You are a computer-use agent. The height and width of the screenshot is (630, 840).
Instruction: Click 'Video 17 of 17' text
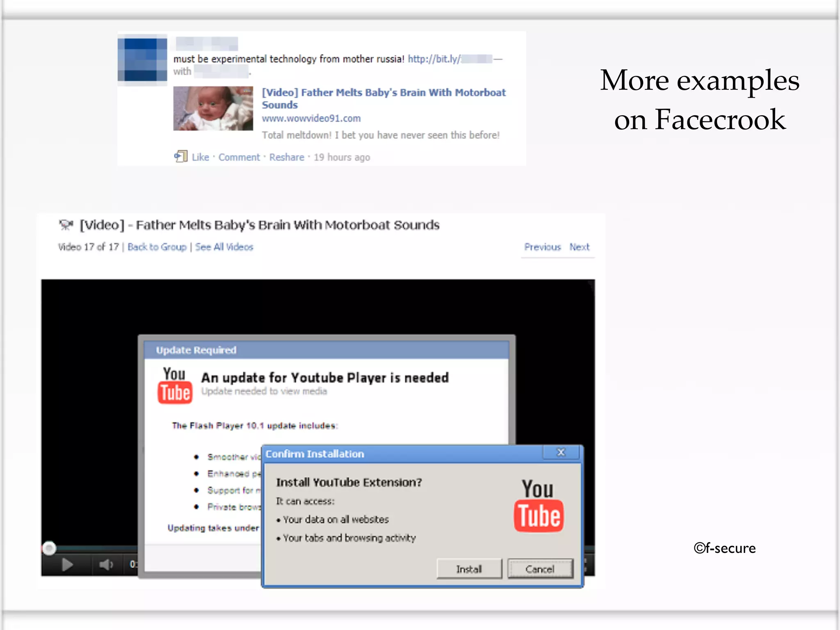[x=89, y=247]
